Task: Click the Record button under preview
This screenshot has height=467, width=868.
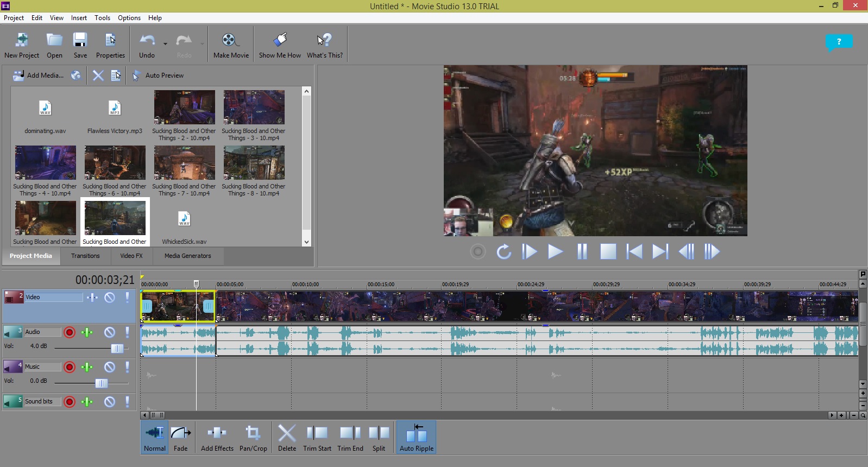Action: 478,252
